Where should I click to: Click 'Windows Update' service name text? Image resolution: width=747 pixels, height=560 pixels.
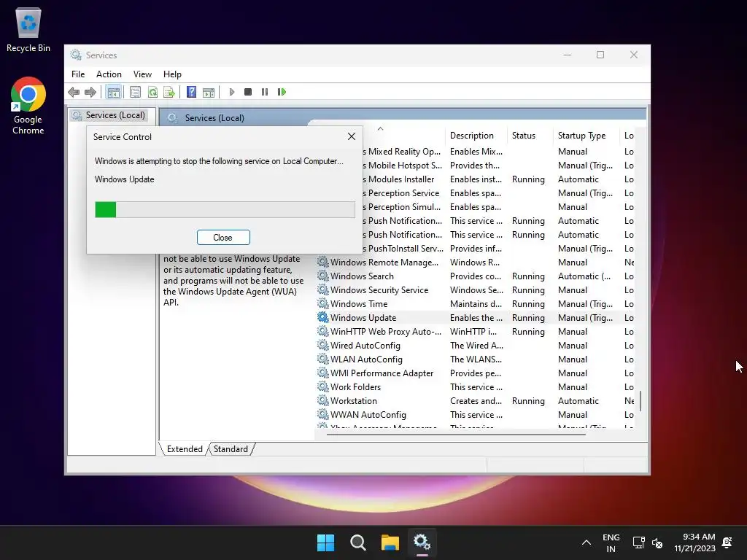click(x=363, y=318)
